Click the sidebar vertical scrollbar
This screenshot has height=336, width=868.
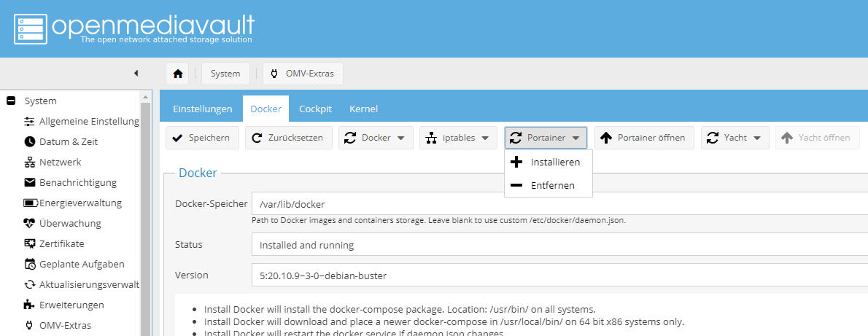(x=146, y=219)
